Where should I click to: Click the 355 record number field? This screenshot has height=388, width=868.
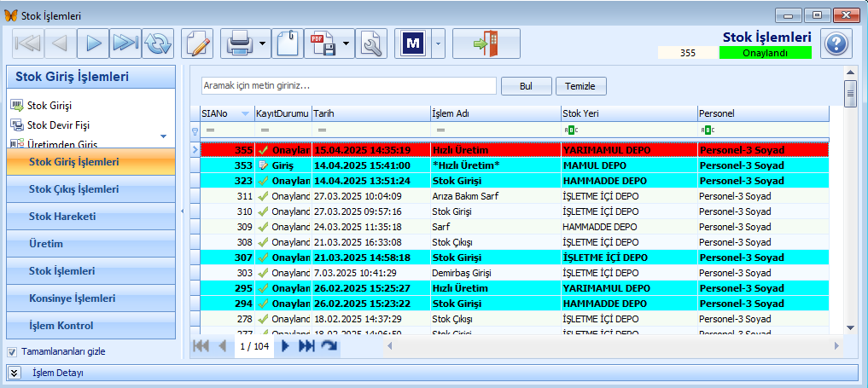coord(688,53)
